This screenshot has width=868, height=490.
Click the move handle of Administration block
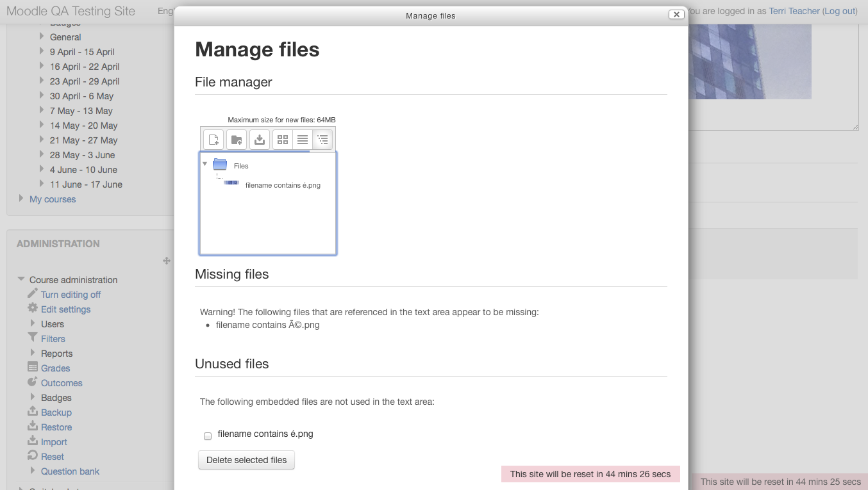coord(167,261)
